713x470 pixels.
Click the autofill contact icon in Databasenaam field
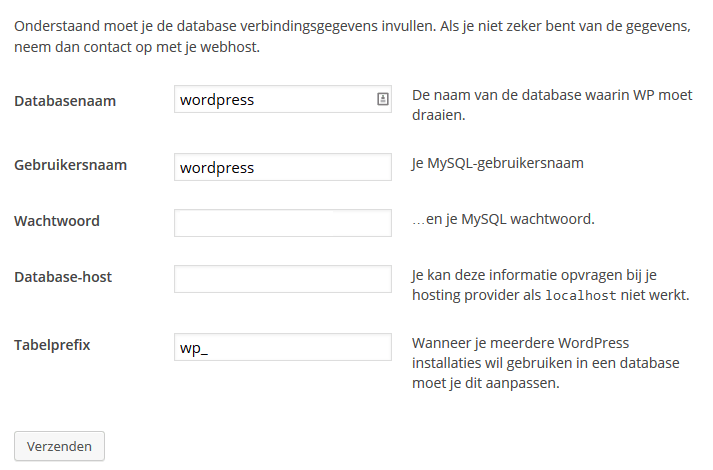tap(383, 99)
